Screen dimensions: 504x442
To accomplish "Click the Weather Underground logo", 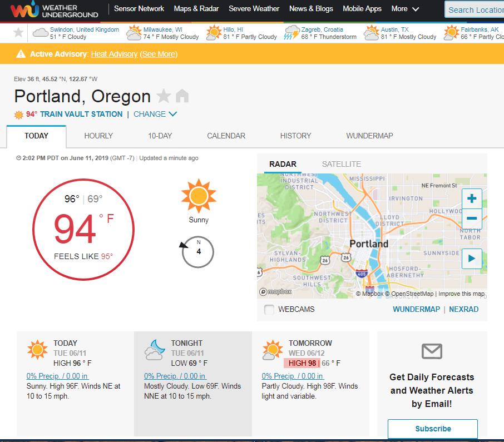I will pos(54,10).
